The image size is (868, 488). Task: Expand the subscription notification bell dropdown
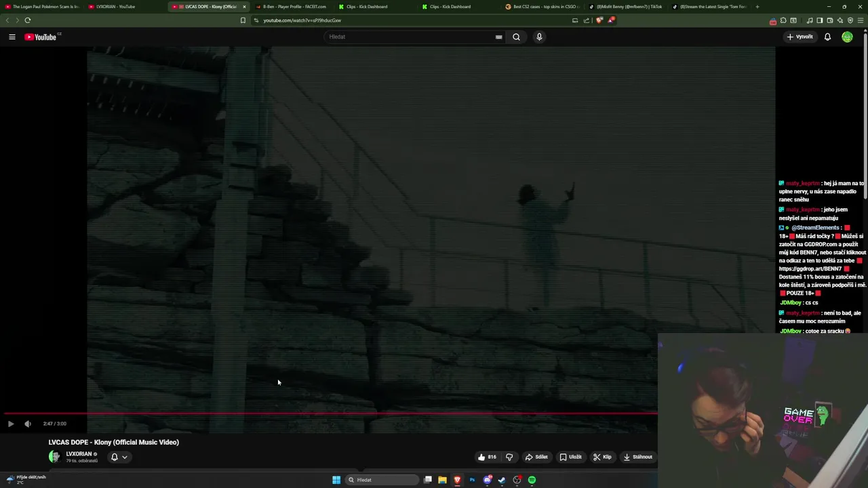[x=119, y=457]
